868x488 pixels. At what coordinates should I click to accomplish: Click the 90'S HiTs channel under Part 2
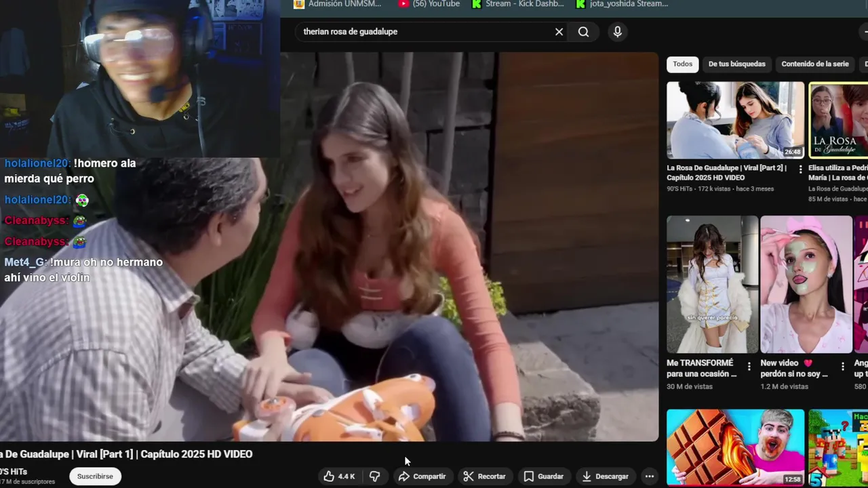pos(679,188)
